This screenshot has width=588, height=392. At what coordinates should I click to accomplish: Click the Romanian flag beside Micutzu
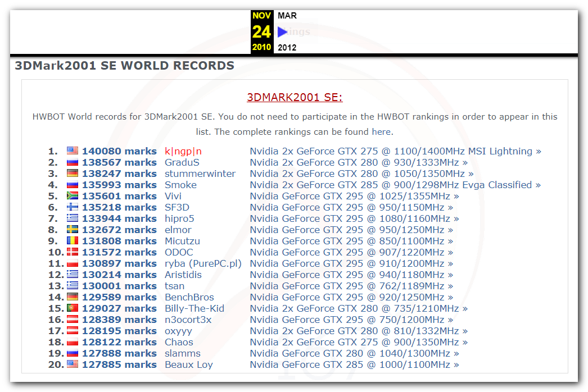click(73, 240)
